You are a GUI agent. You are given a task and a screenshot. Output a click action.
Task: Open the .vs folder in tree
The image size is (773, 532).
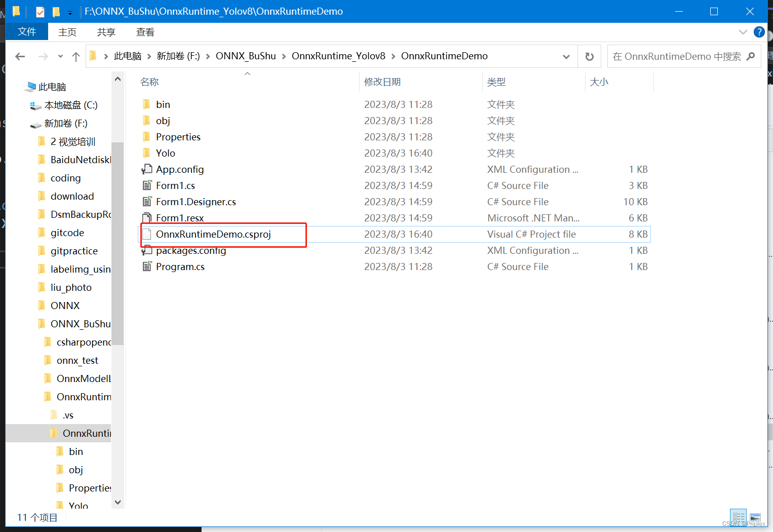[68, 415]
